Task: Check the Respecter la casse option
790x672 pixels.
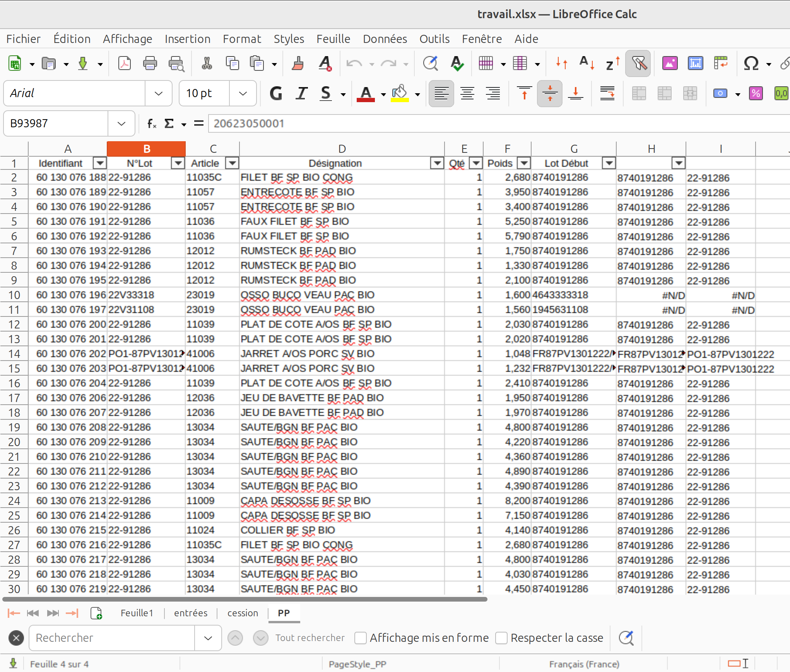Action: [501, 638]
